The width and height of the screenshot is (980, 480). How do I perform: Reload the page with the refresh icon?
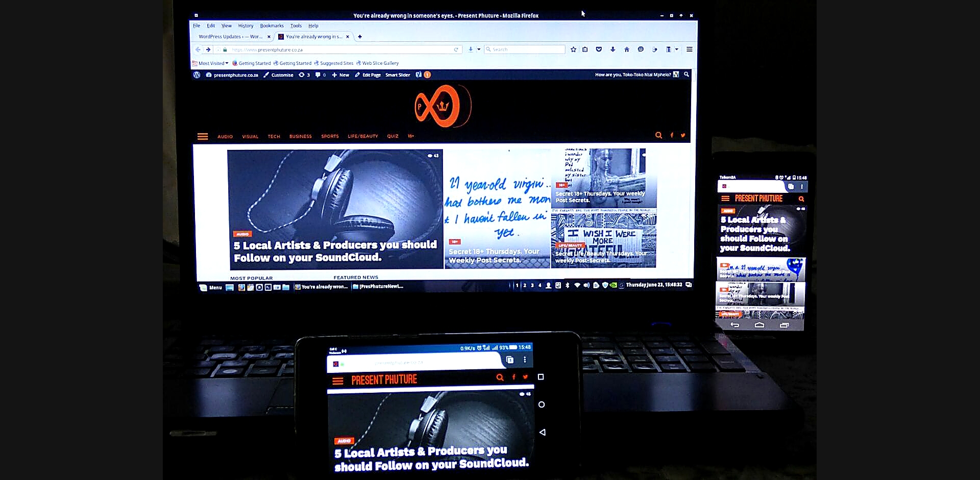tap(456, 49)
